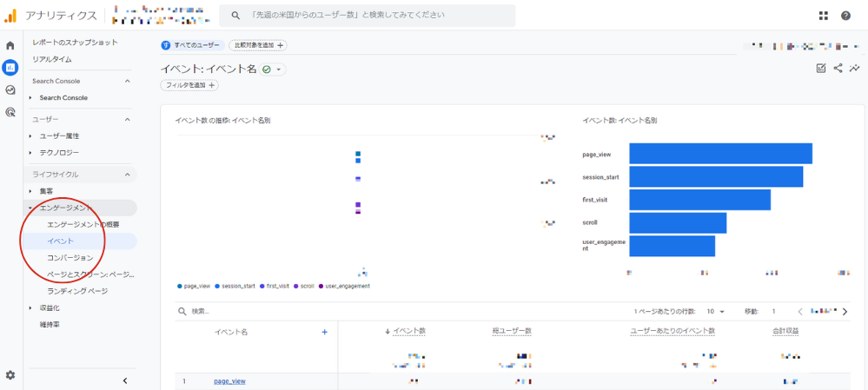Viewport: 868px width, 390px height.
Task: Click the table search magnifier icon
Action: pyautogui.click(x=182, y=312)
